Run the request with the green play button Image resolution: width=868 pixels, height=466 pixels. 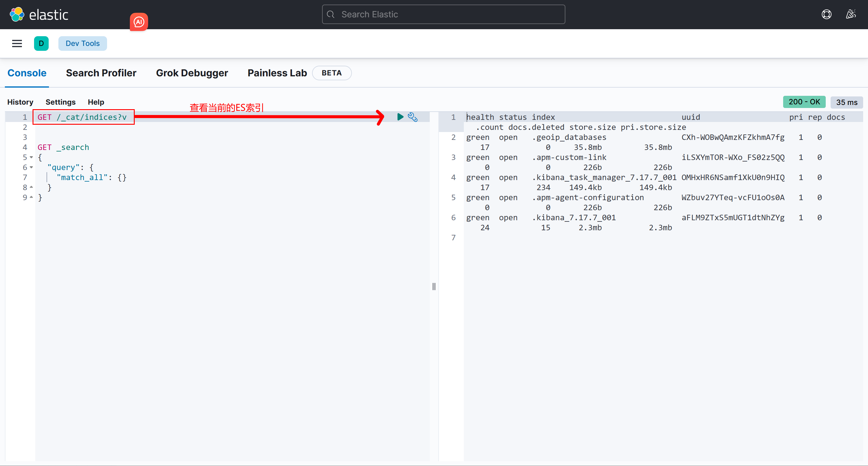tap(400, 117)
